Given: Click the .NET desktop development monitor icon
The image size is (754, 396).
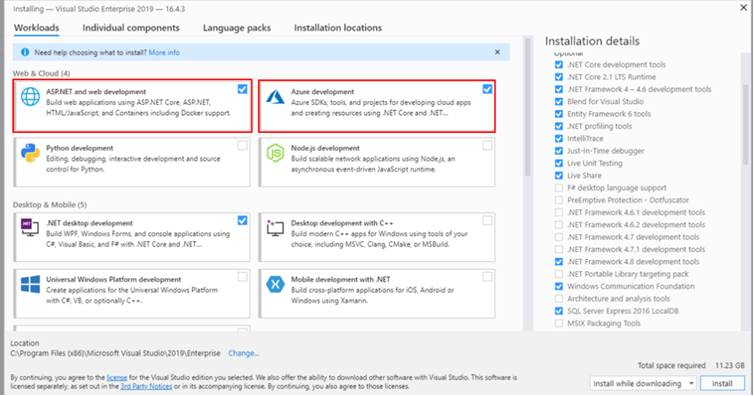Looking at the screenshot, I should pyautogui.click(x=30, y=227).
